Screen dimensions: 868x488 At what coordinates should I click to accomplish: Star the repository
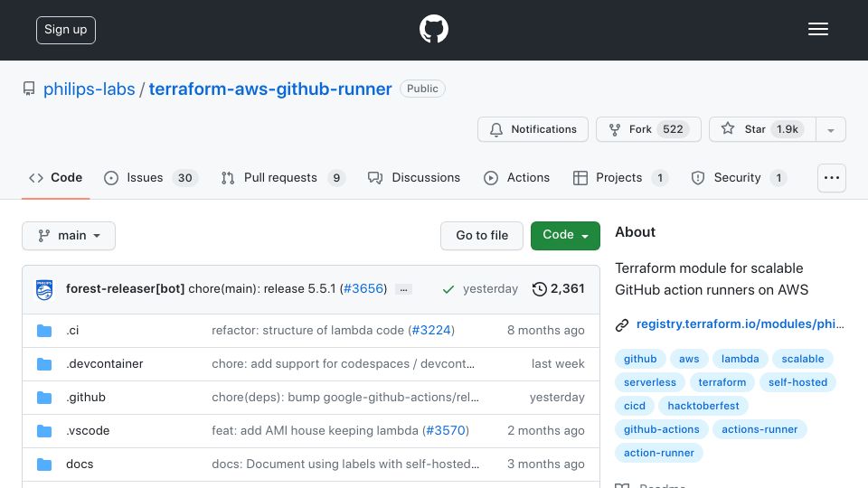tap(762, 129)
